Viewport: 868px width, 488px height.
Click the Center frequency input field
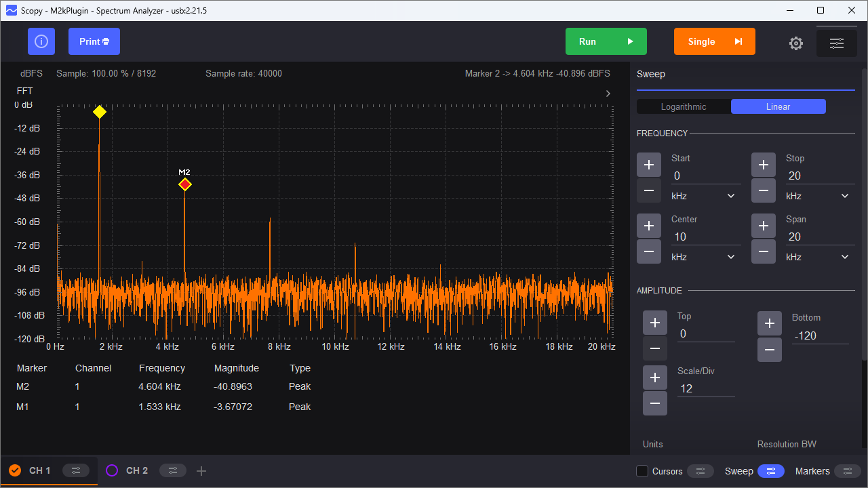click(x=705, y=237)
